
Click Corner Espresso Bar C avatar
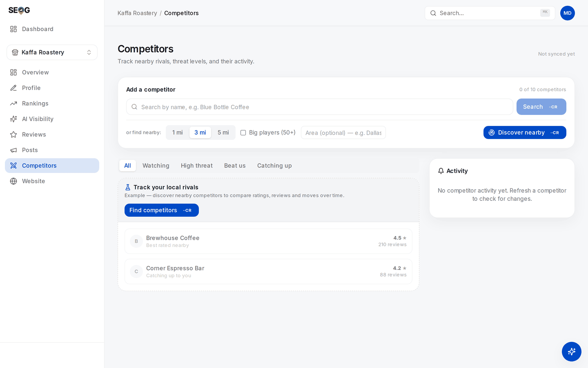[136, 272]
